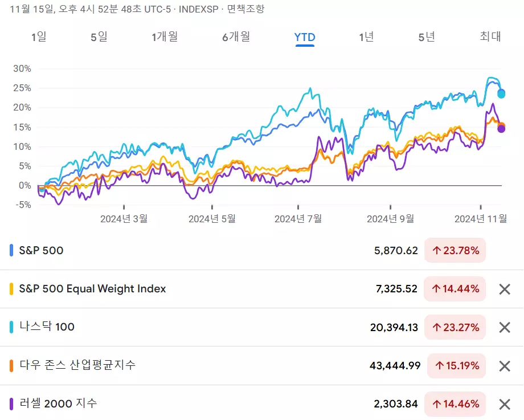
Task: Click the 7,325.52 price value
Action: point(396,288)
